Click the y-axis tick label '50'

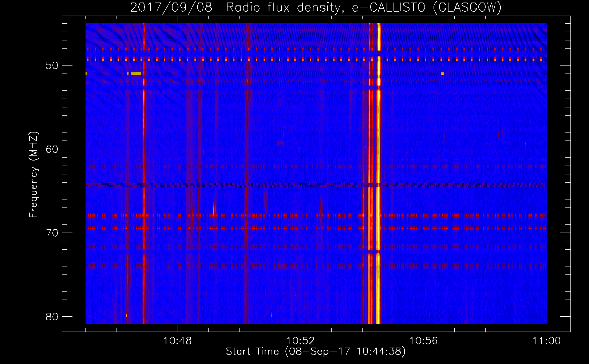pyautogui.click(x=52, y=66)
